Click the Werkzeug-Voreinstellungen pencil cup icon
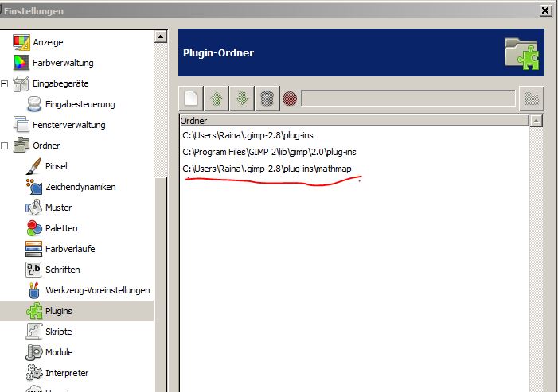 pos(34,290)
